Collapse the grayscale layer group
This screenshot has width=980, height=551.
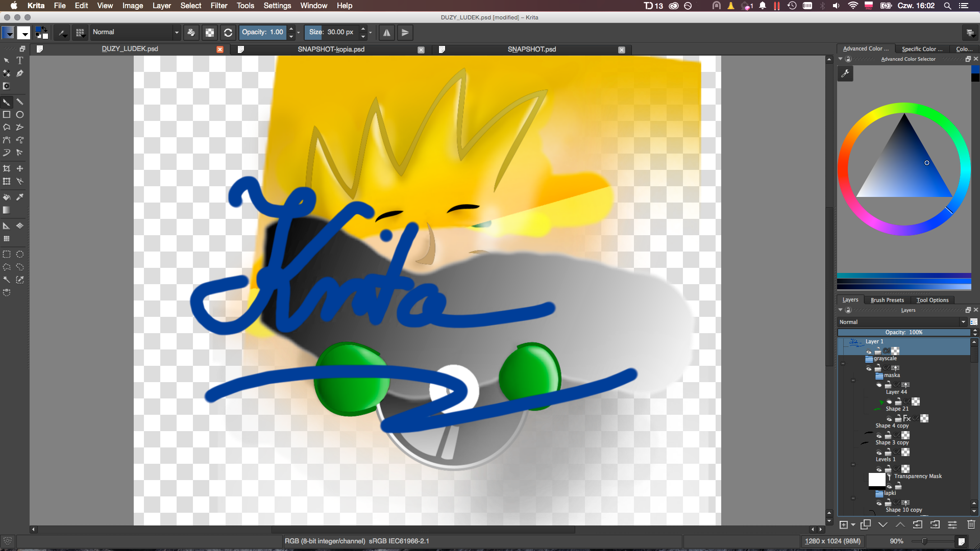click(x=843, y=364)
